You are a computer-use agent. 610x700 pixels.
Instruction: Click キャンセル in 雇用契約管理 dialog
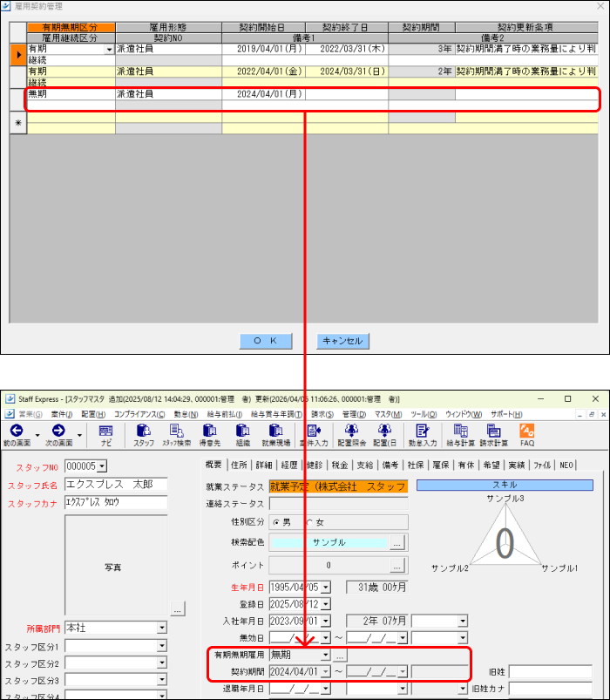342,341
